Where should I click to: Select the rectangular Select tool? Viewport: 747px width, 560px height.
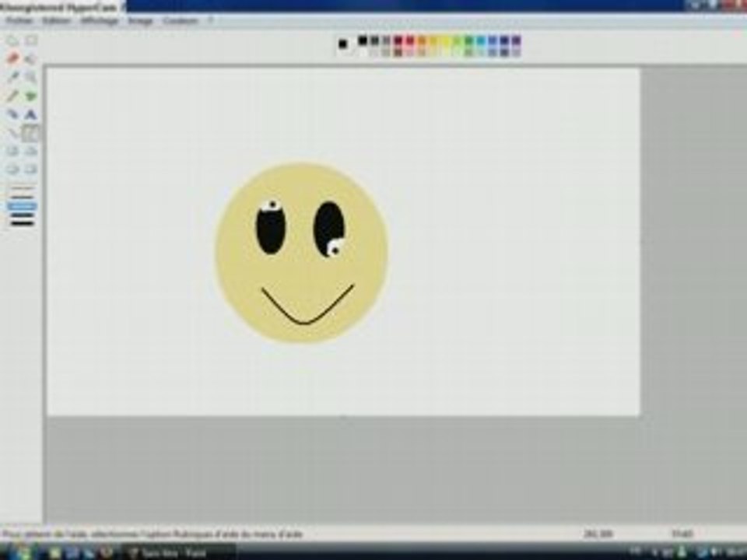(31, 40)
